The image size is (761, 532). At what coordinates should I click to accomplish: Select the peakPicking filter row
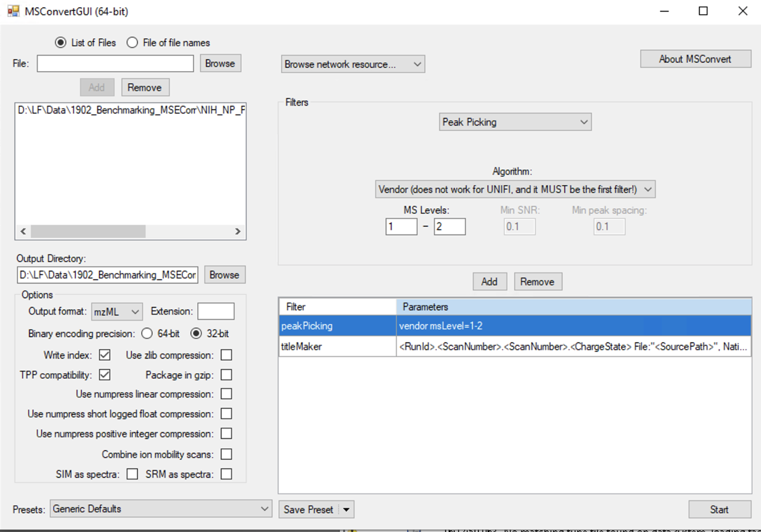[515, 326]
